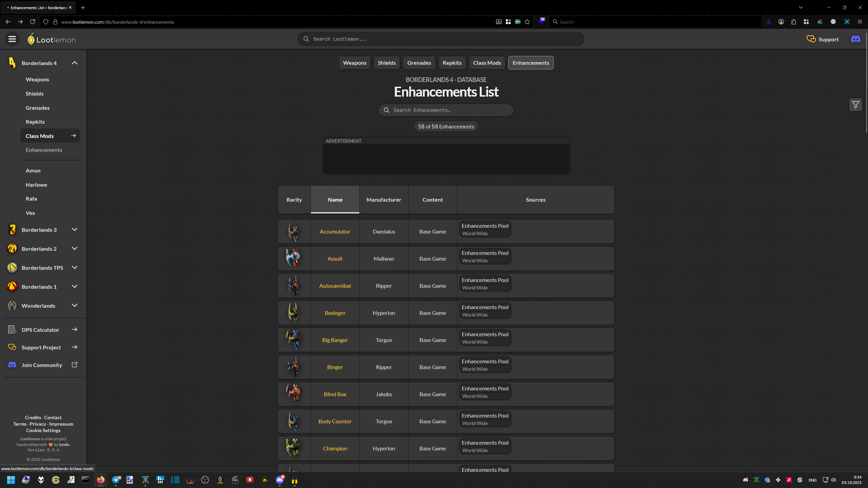The image size is (868, 488).
Task: Expand Borderlands TPS section
Action: [x=75, y=268]
